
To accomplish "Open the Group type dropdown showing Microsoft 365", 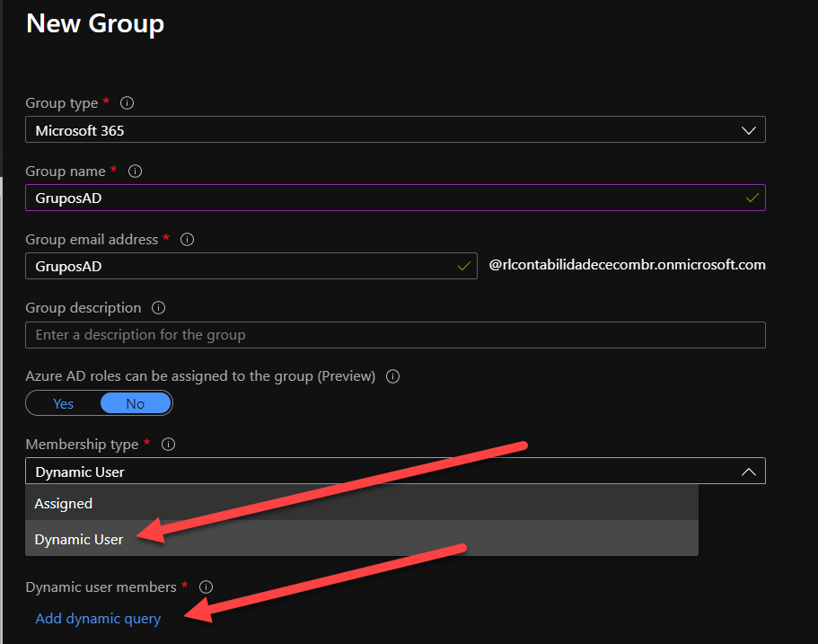I will pyautogui.click(x=395, y=129).
